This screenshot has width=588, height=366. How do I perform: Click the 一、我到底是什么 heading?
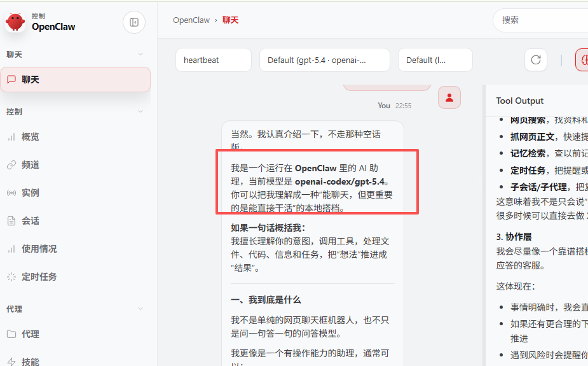pyautogui.click(x=266, y=300)
